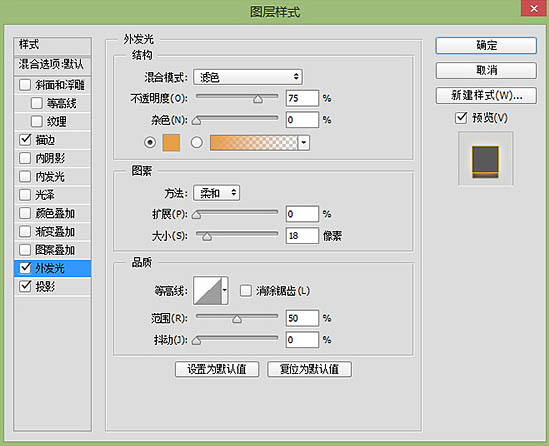Open the 方法 柔和 technique dropdown
This screenshot has width=549, height=446.
[x=216, y=193]
